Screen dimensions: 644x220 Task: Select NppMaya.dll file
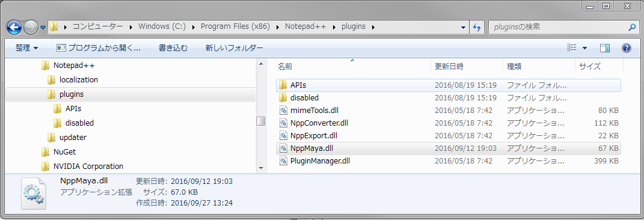[448, 148]
